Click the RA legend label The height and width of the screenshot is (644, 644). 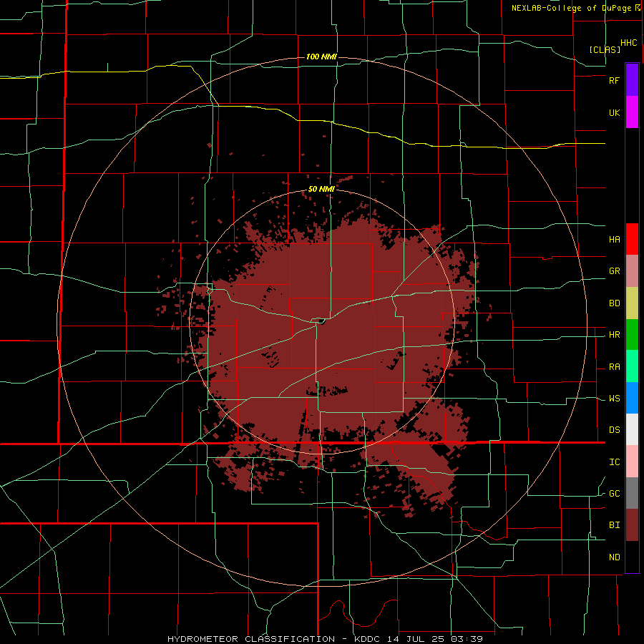coord(614,367)
